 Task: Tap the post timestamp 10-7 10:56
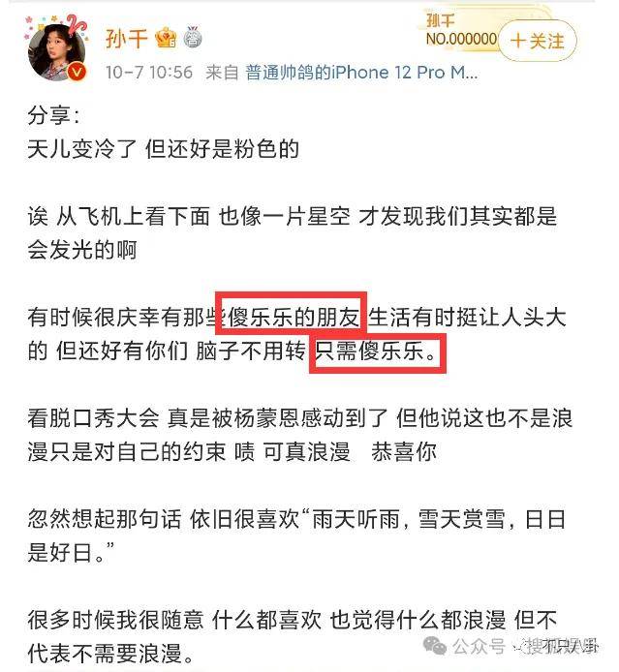coord(149,72)
